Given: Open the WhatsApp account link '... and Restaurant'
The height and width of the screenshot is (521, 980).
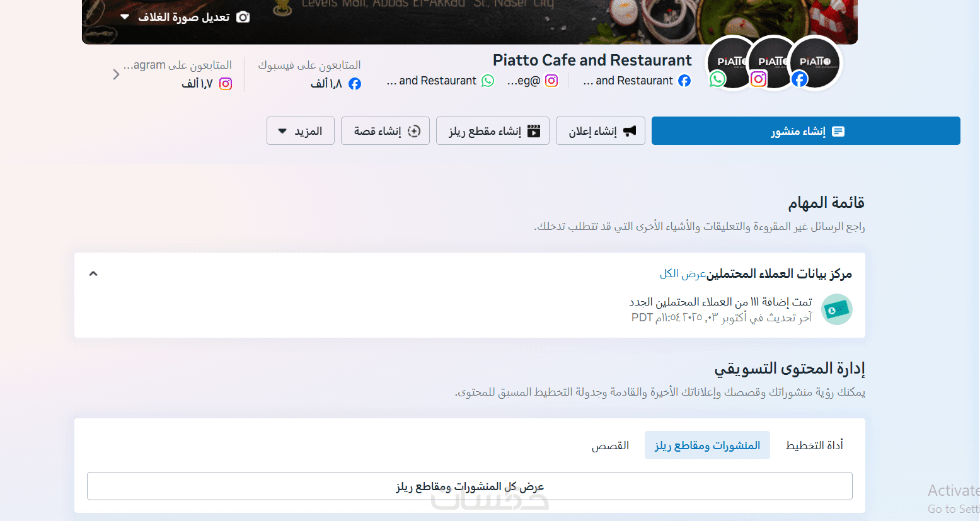Looking at the screenshot, I should click(441, 81).
